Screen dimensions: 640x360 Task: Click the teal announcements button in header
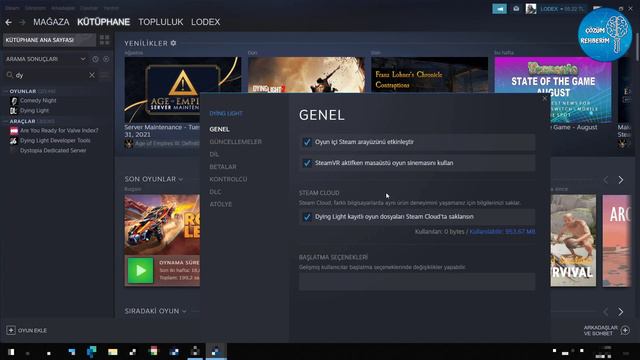click(499, 9)
